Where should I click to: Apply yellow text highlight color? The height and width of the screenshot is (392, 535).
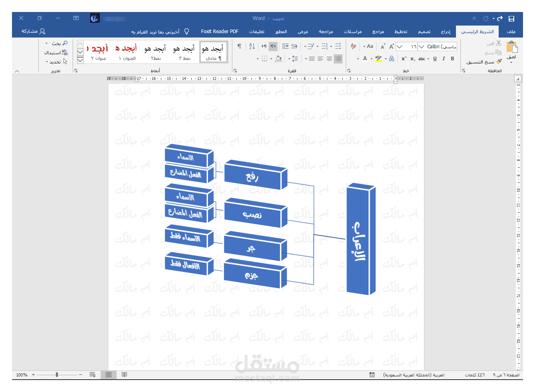[378, 59]
